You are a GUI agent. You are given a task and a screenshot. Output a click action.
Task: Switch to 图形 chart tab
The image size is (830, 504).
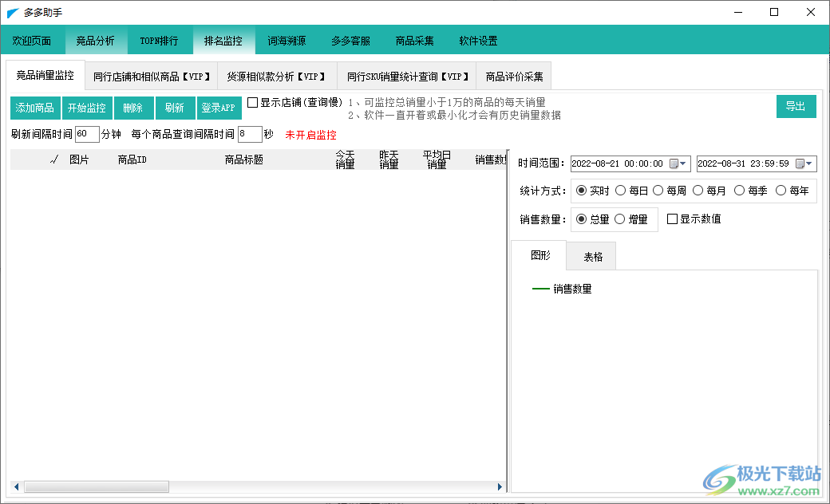click(540, 255)
